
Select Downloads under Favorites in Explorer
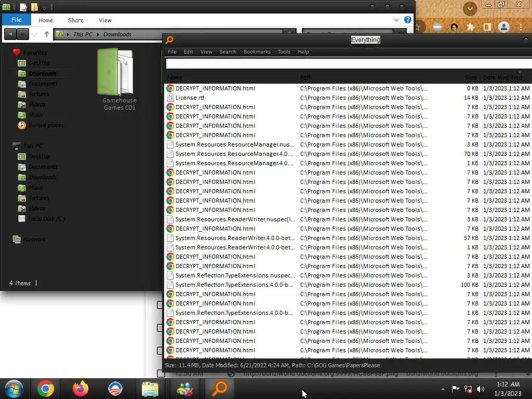point(43,73)
